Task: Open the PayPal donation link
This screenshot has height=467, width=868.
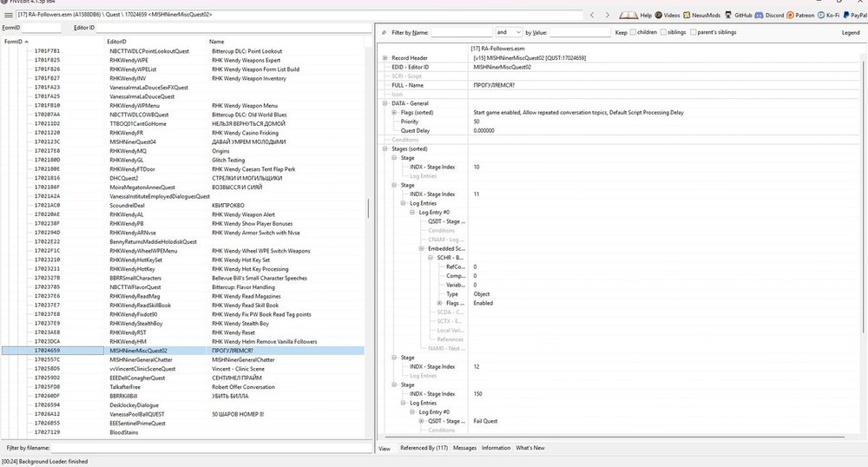Action: (x=855, y=15)
